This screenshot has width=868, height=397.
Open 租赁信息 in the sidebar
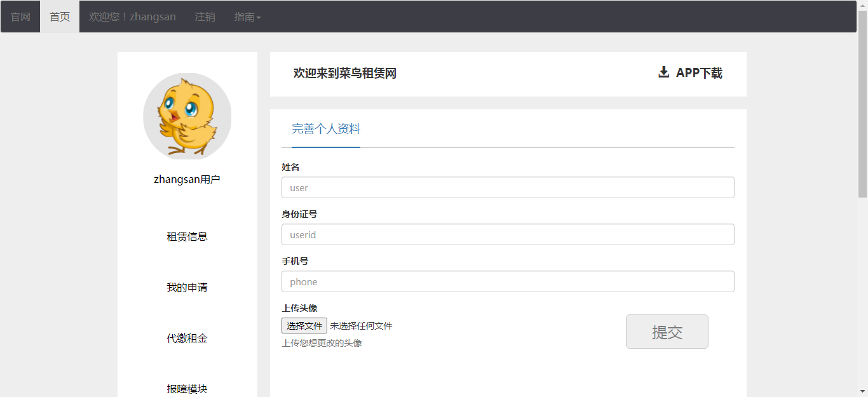187,236
